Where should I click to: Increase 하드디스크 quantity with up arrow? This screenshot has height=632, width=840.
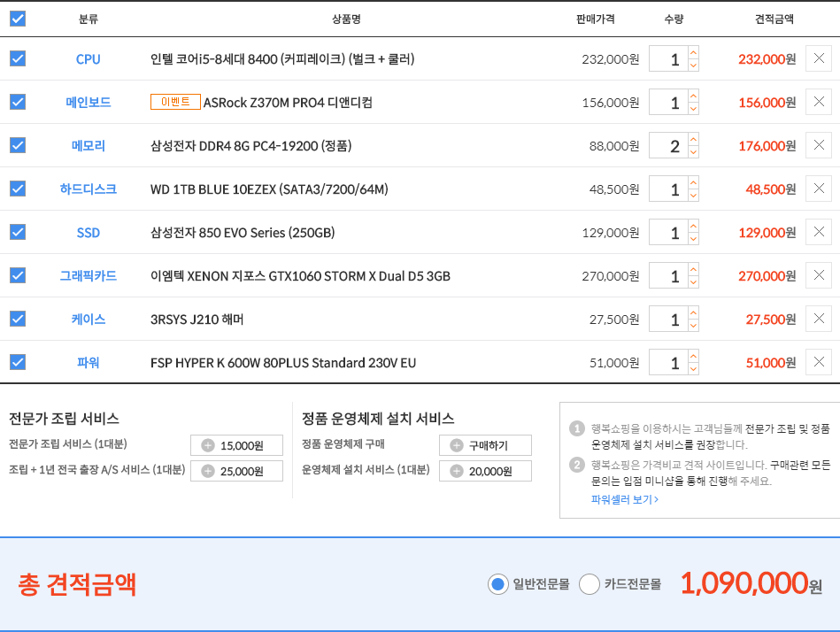(x=693, y=182)
